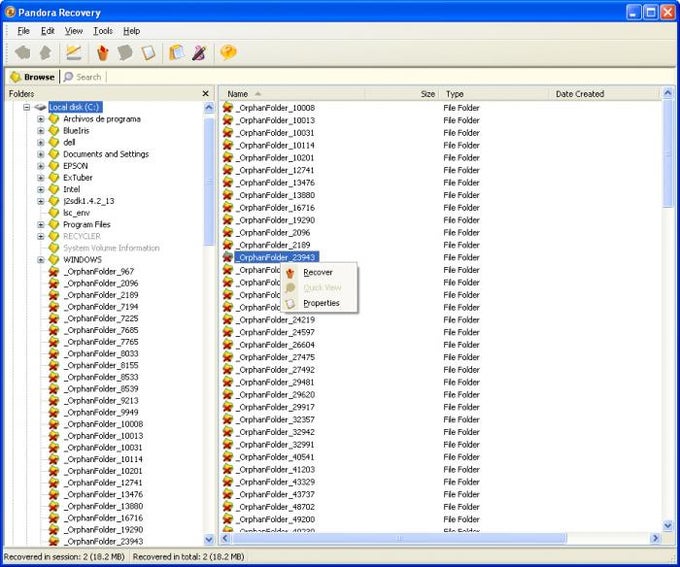Viewport: 680px width, 567px height.
Task: Click folder tree scrollbar up arrow
Action: click(209, 108)
